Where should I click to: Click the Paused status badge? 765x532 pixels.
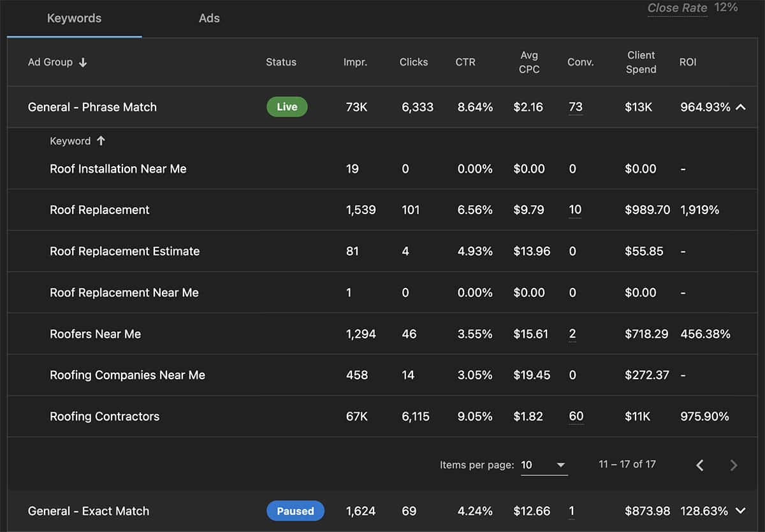click(x=295, y=511)
